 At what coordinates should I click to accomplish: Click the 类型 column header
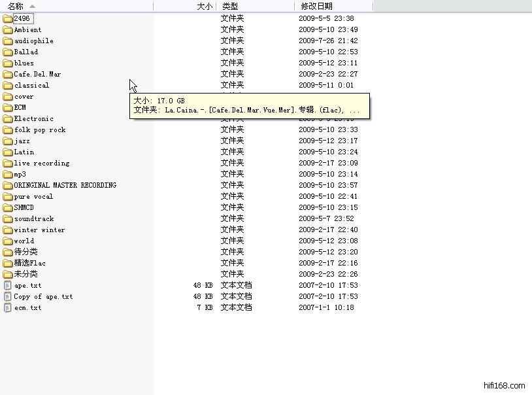(x=230, y=6)
